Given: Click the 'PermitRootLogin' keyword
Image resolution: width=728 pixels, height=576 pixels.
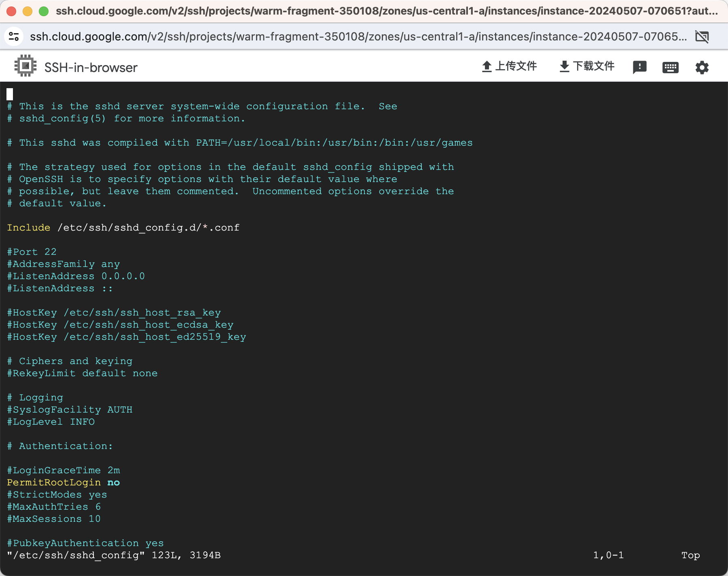Looking at the screenshot, I should pos(54,483).
